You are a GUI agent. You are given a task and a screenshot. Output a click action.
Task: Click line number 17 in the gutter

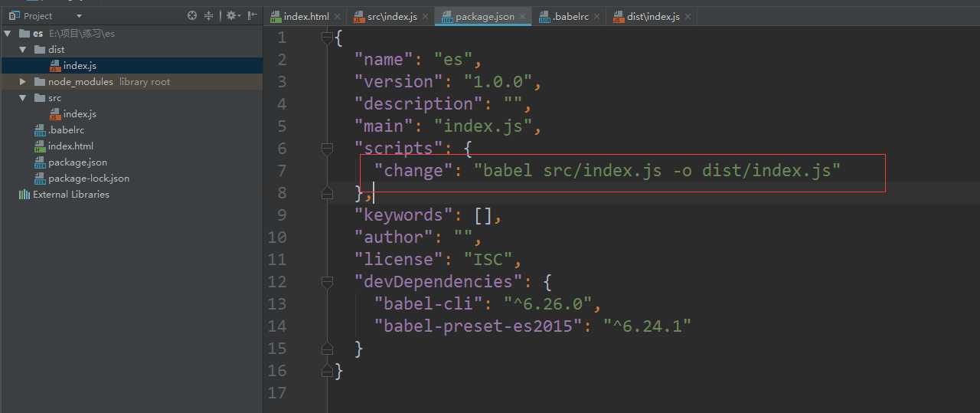coord(277,392)
